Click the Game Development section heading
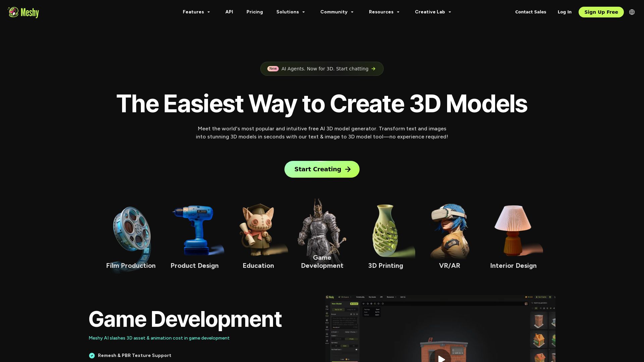Image resolution: width=644 pixels, height=362 pixels. [185, 319]
